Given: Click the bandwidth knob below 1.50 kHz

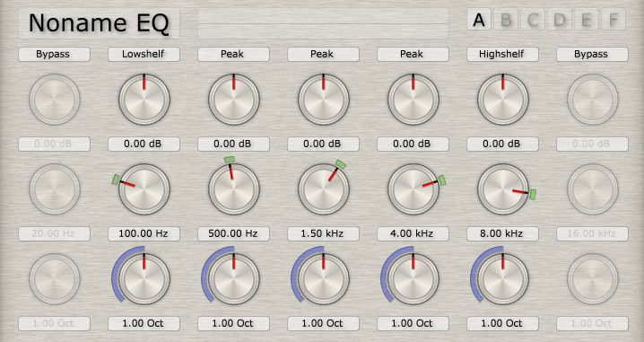Looking at the screenshot, I should coord(324,278).
